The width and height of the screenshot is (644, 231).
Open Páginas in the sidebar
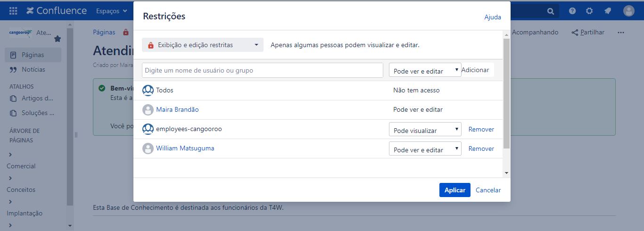click(x=33, y=55)
